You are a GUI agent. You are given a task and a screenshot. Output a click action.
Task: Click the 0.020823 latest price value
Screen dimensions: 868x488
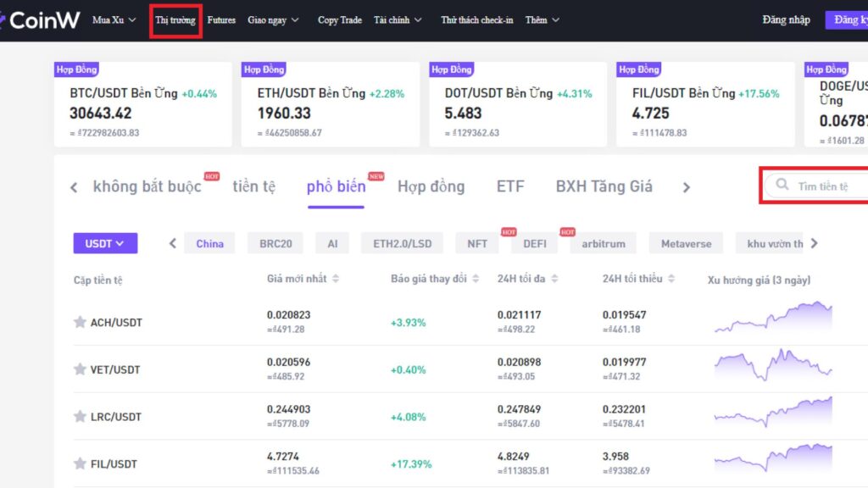pyautogui.click(x=288, y=315)
